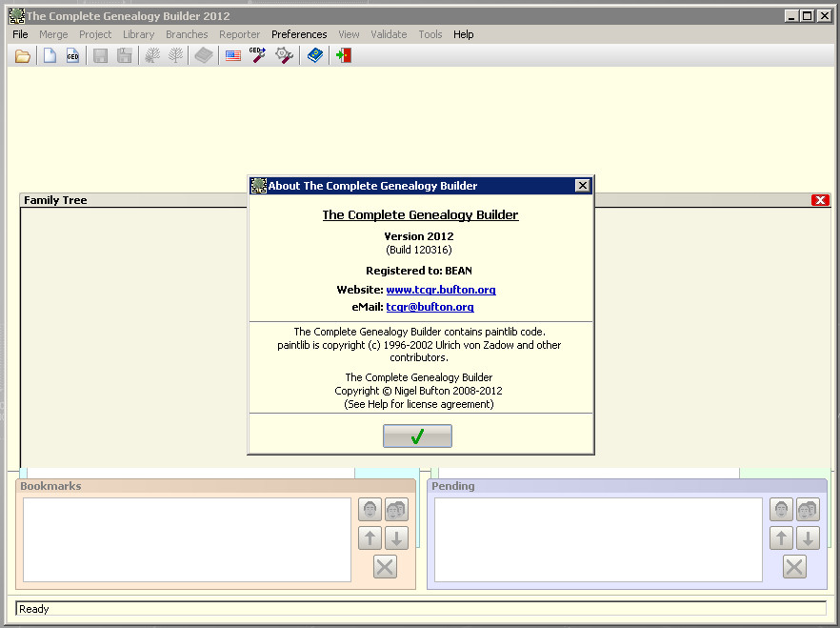The height and width of the screenshot is (628, 840).
Task: Open the Library menu
Action: [139, 34]
